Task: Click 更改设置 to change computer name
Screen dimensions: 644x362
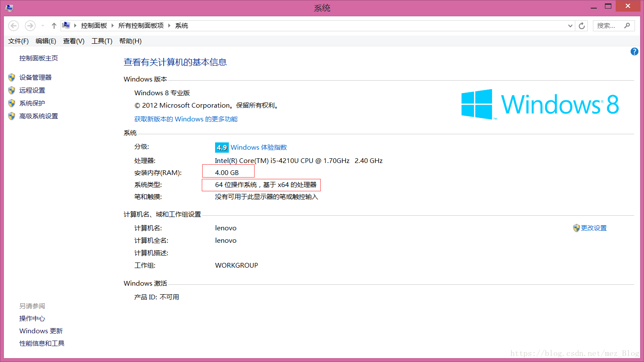Action: point(593,228)
